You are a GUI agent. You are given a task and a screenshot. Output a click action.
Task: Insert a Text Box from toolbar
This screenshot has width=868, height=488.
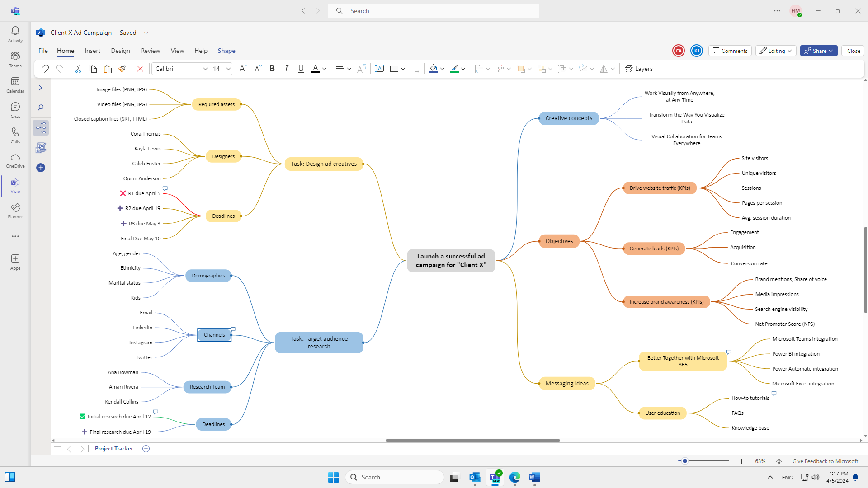380,69
